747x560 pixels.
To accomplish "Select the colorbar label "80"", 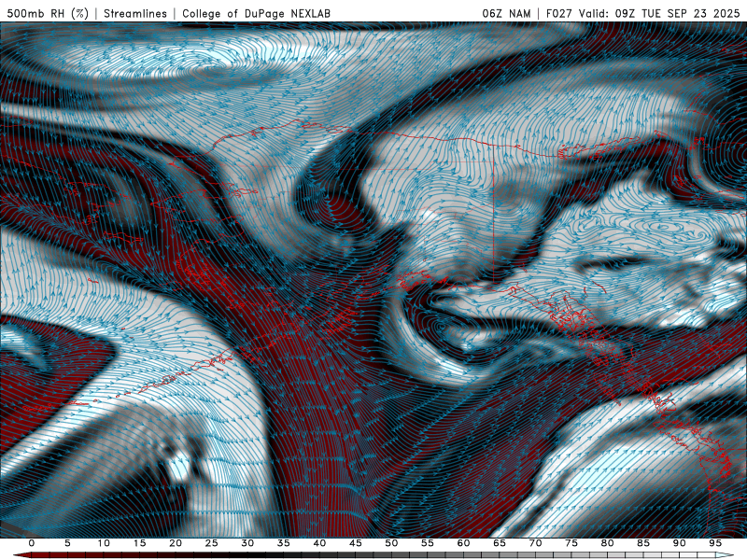I will 607,543.
